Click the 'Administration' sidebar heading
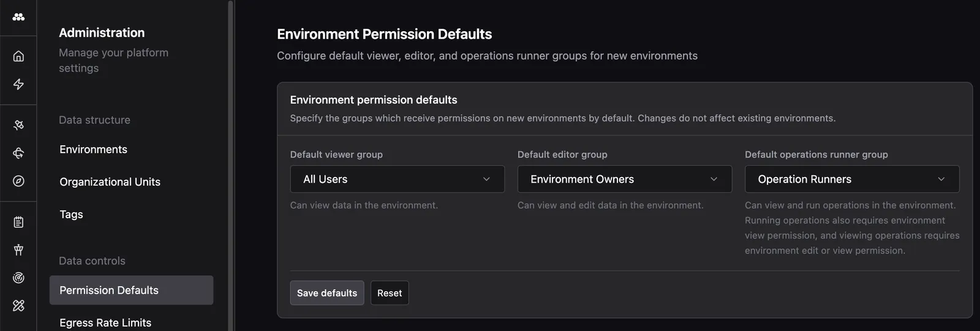This screenshot has height=331, width=980. [102, 32]
